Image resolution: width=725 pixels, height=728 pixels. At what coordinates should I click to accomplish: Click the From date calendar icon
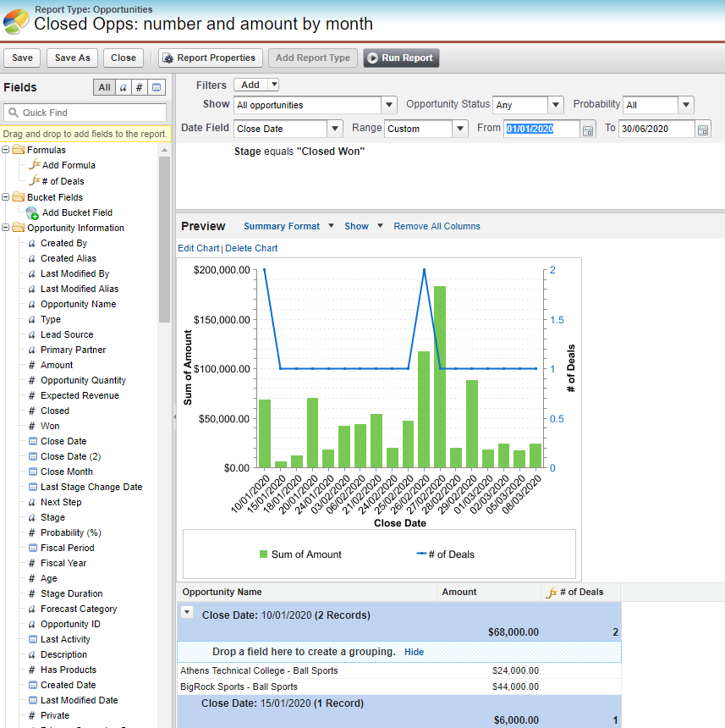588,130
